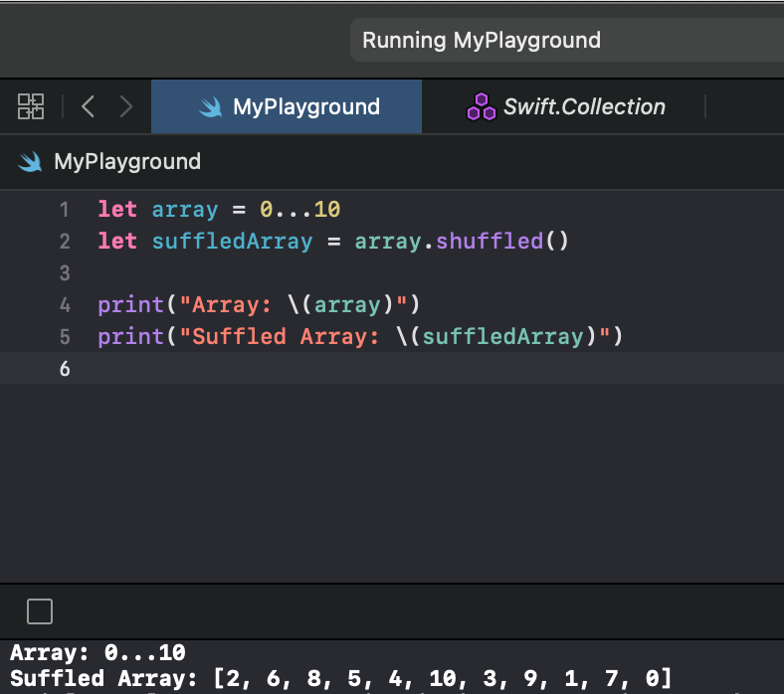Click 'array' before .shuffled on line 2
This screenshot has width=784, height=694.
coord(388,242)
